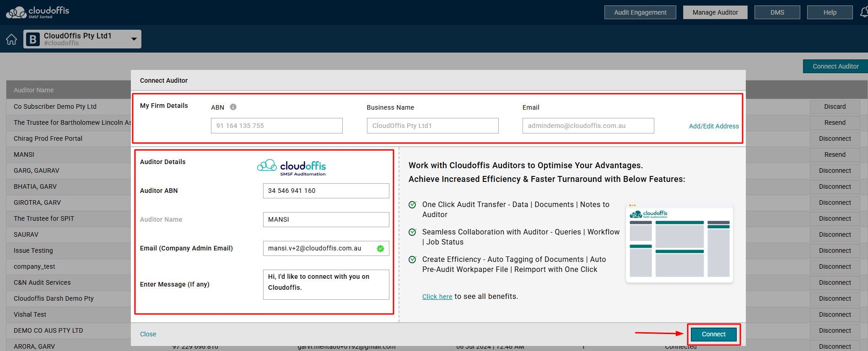Click the Enter Message text box
Screen dimensions: 868x351
pyautogui.click(x=326, y=284)
